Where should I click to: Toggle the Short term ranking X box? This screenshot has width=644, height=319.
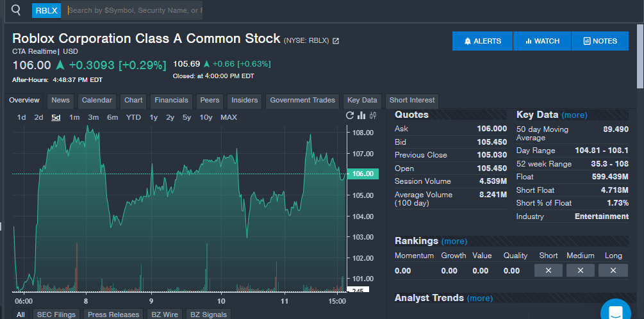549,270
